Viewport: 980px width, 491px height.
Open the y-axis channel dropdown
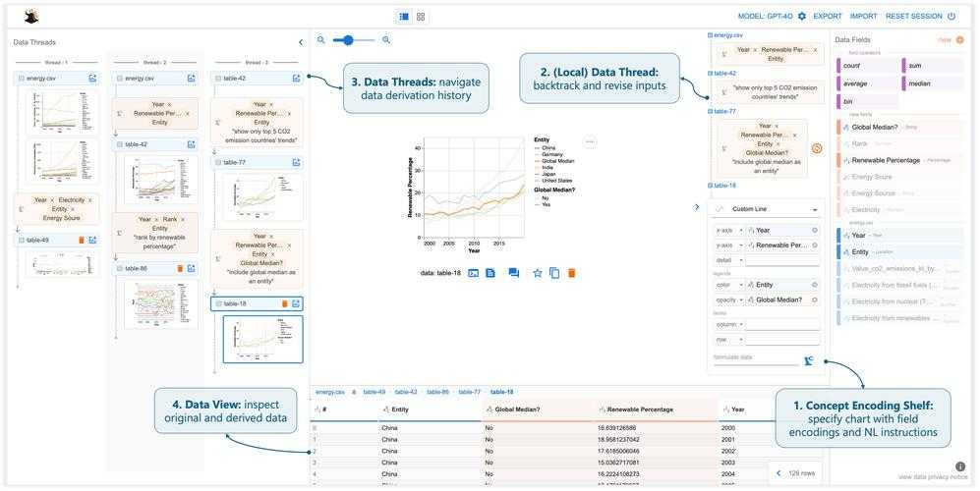(728, 245)
